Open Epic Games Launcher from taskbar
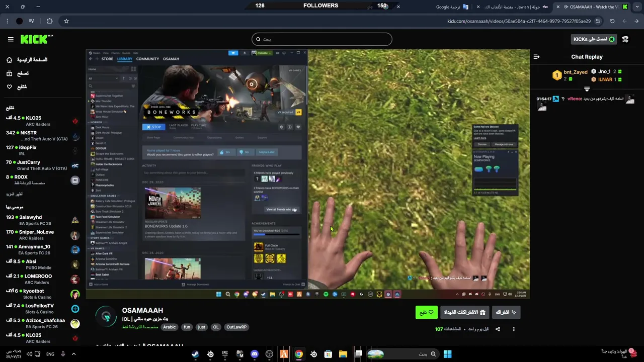 coord(225,354)
